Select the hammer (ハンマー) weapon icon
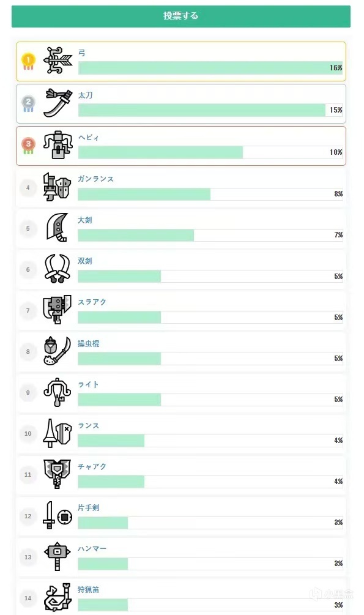Viewport: 364px width, 615px height. pos(58,556)
